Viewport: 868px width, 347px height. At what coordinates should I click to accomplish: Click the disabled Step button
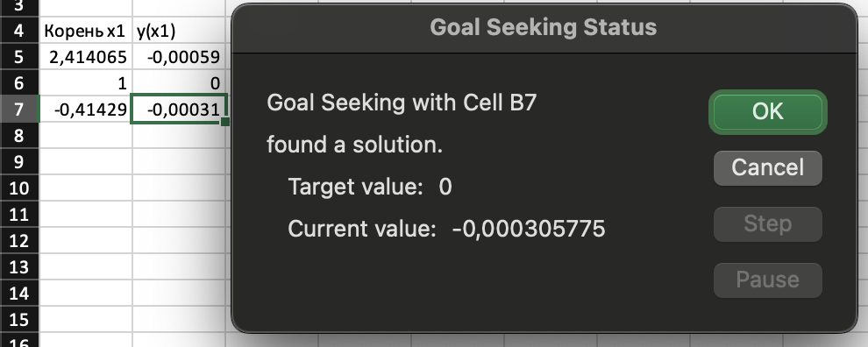(768, 223)
